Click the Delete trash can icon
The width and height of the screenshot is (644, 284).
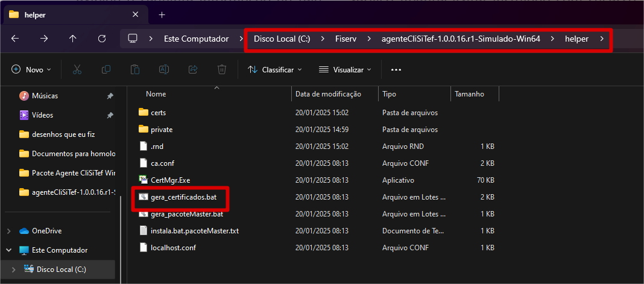click(x=222, y=69)
